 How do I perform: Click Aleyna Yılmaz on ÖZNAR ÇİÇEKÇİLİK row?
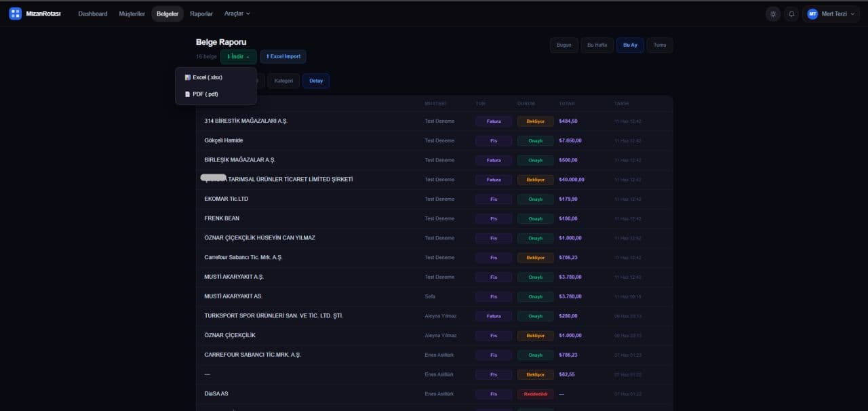coord(441,336)
